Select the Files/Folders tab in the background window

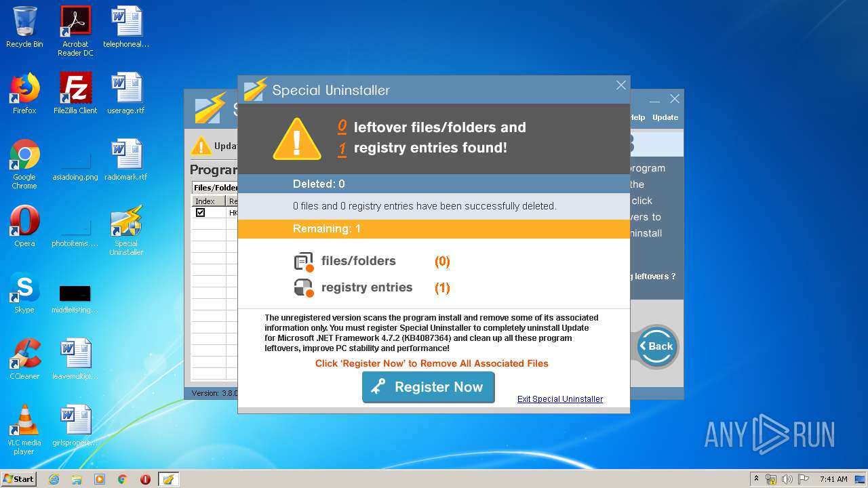(215, 188)
